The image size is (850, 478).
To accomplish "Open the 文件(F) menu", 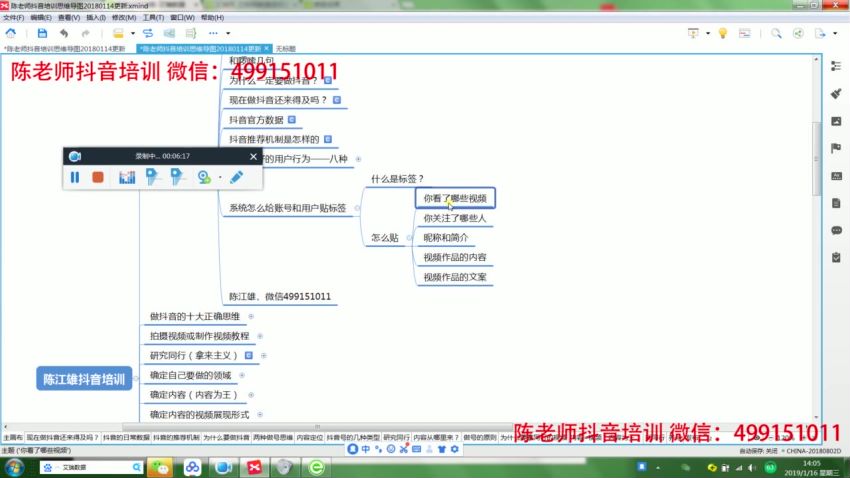I will (x=14, y=18).
